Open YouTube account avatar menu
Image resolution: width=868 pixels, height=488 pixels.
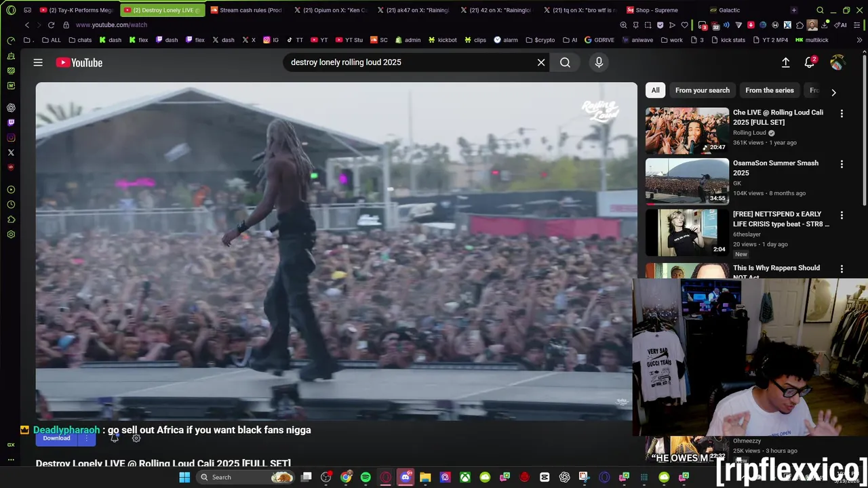point(837,62)
